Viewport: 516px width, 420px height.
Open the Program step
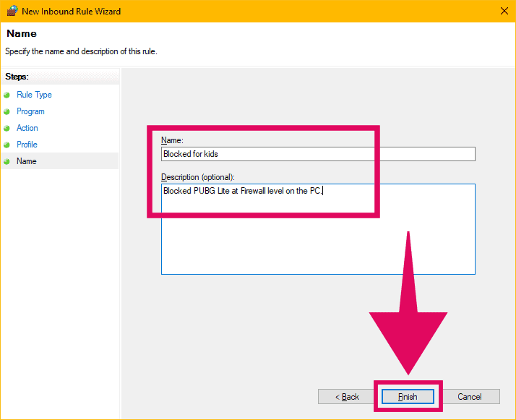click(30, 111)
